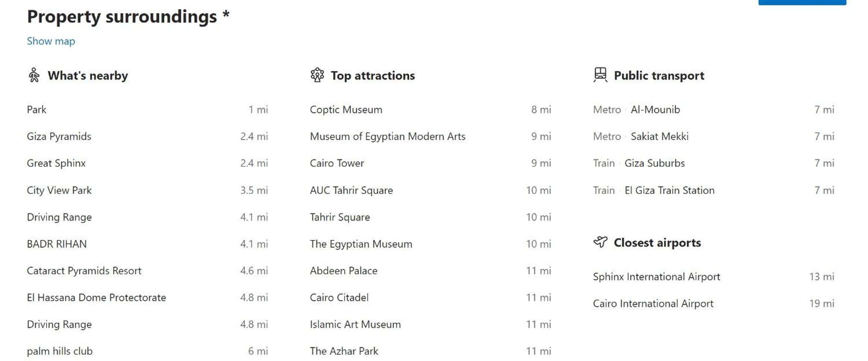Open the Show map link
The width and height of the screenshot is (868, 361).
click(x=51, y=41)
